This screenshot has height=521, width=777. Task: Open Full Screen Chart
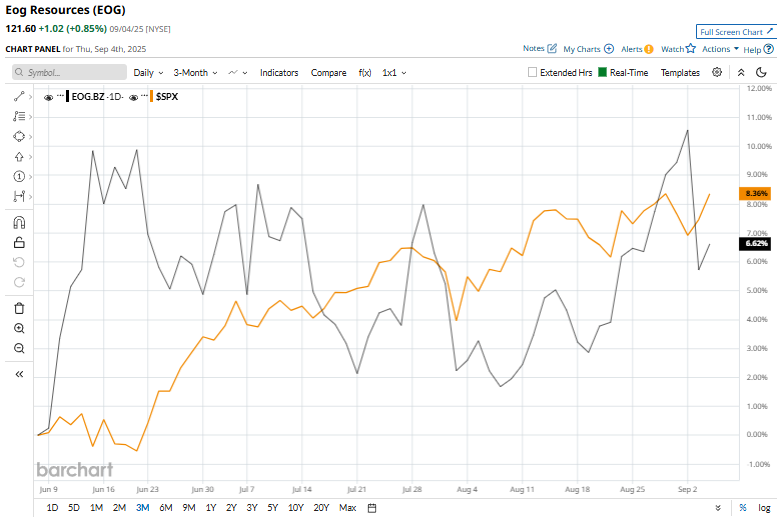pos(736,32)
